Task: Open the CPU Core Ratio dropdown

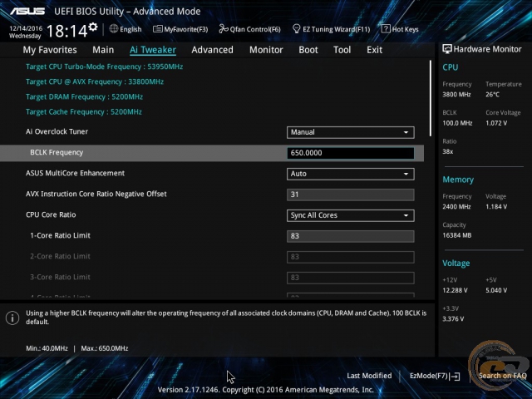Action: [350, 215]
